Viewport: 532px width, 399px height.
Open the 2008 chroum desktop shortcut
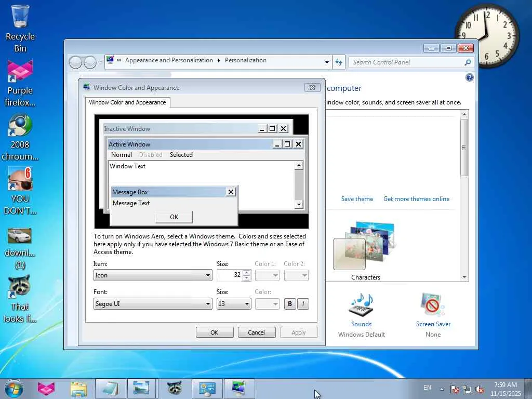[x=20, y=137]
